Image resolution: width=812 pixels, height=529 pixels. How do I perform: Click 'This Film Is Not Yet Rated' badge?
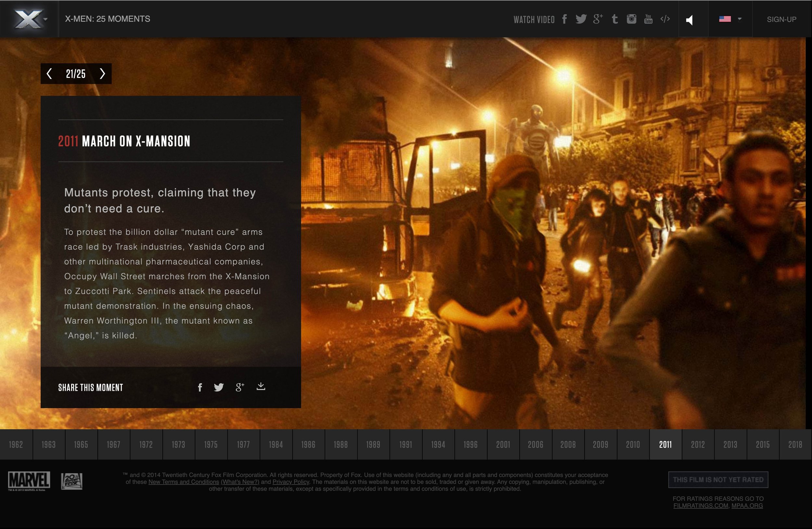[x=718, y=480]
